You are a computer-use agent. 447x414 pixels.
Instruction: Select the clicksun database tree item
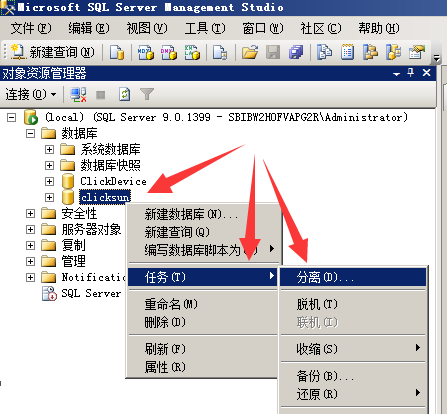point(105,197)
